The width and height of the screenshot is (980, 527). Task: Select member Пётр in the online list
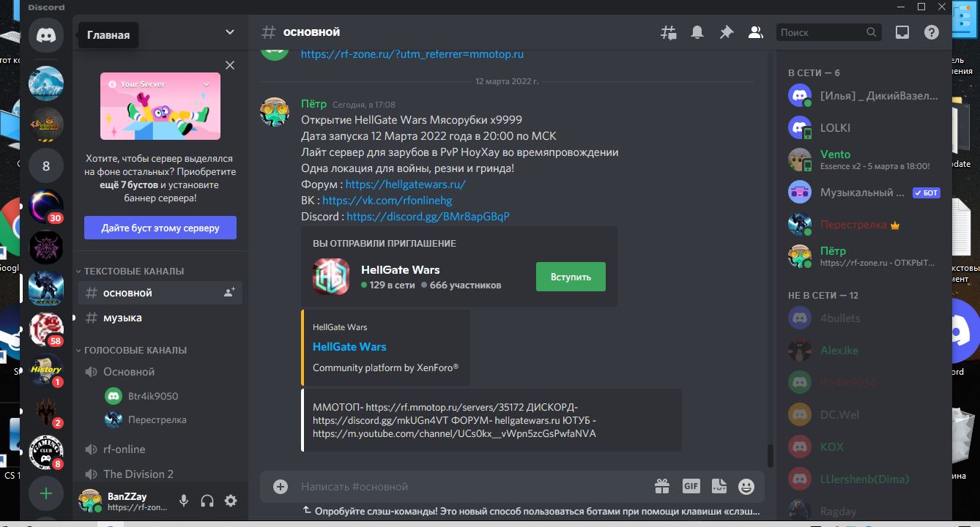pos(864,256)
